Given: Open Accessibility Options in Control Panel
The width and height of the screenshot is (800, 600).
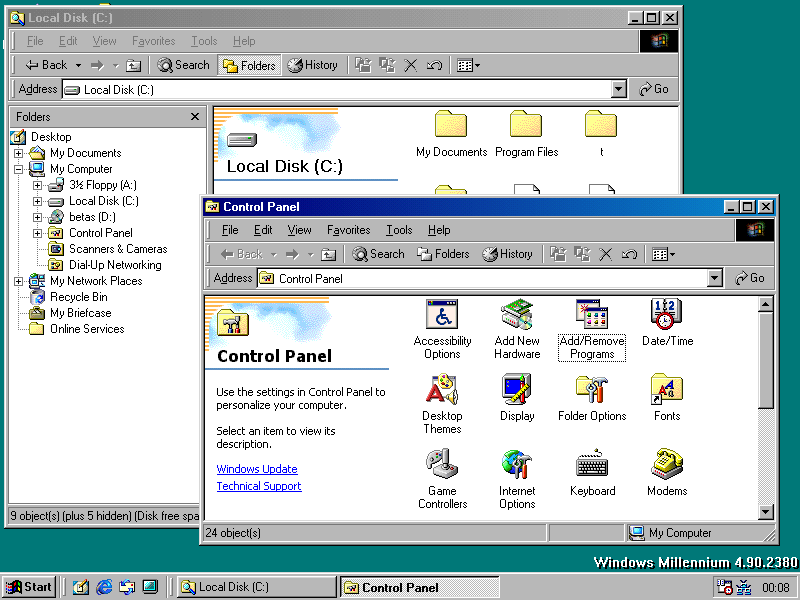Looking at the screenshot, I should pos(442,329).
